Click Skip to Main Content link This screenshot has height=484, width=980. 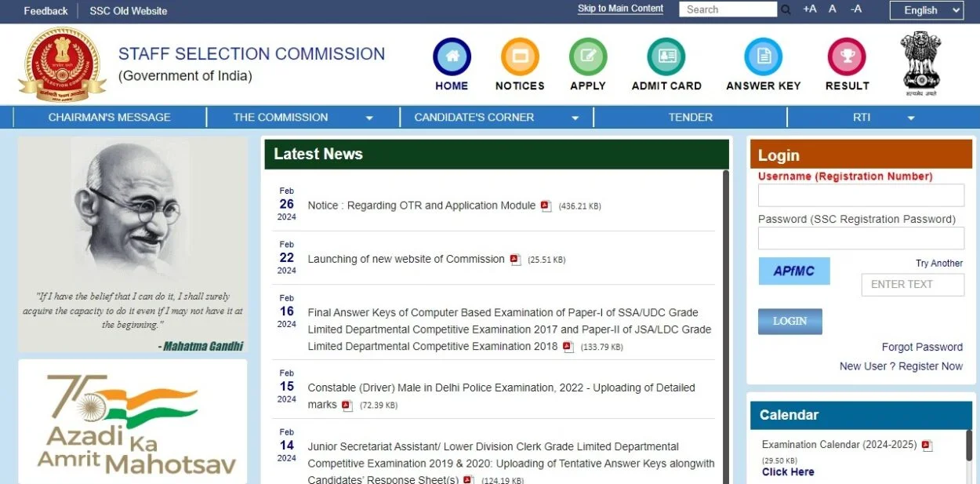(x=620, y=9)
